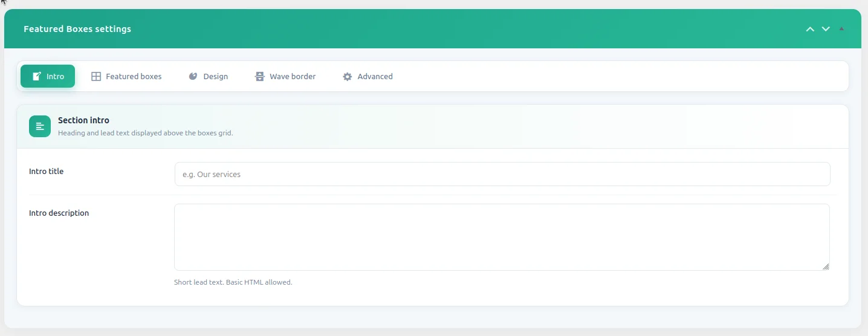Viewport: 868px width, 336px height.
Task: Move Featured Boxes panel up with the up chevron
Action: tap(810, 29)
